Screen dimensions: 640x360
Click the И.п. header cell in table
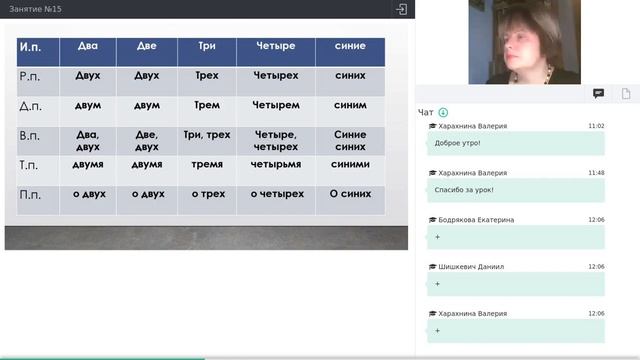38,52
